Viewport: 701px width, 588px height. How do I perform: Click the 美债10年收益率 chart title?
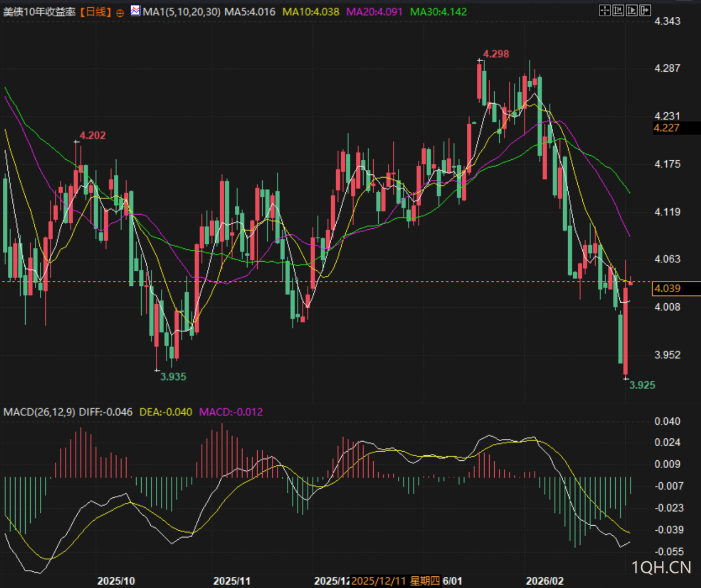tap(39, 12)
